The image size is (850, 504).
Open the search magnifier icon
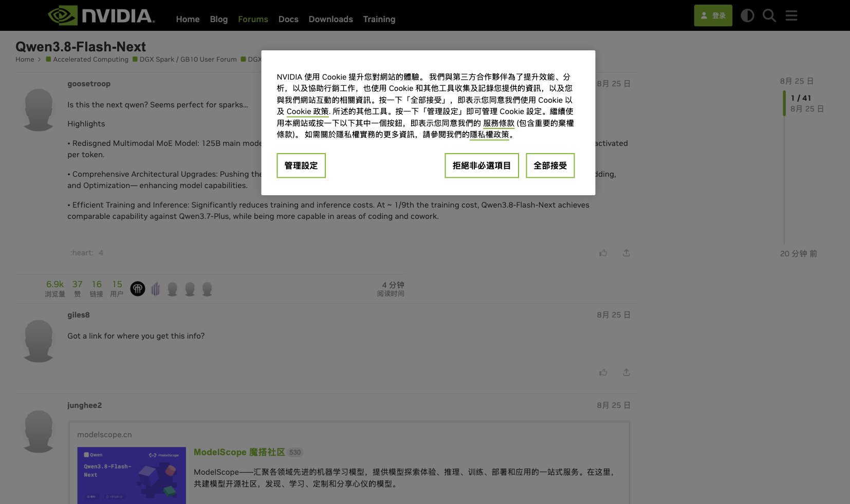769,15
